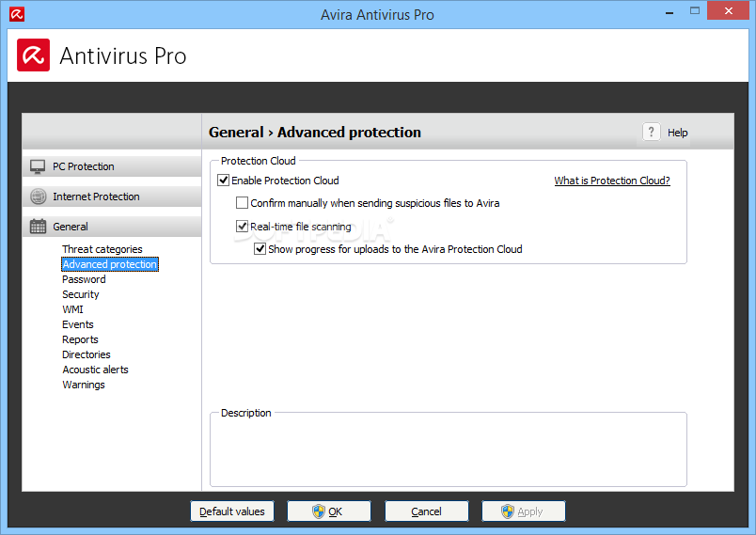Viewport: 756px width, 535px height.
Task: Click the Internet Protection globe icon
Action: point(39,197)
